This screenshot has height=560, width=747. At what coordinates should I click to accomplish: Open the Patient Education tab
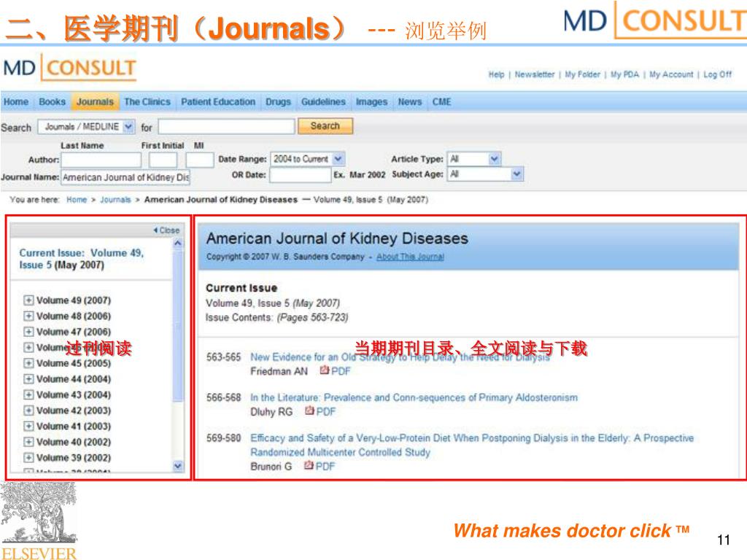click(x=218, y=102)
